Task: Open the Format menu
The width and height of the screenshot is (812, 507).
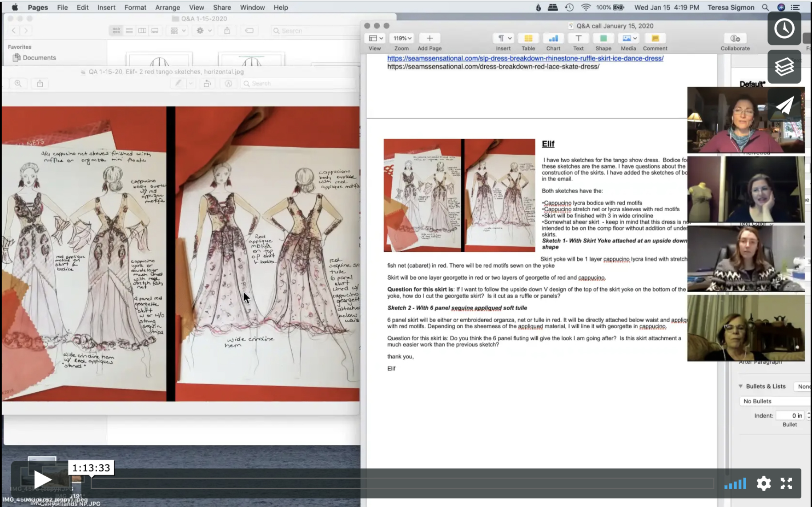Action: point(135,8)
